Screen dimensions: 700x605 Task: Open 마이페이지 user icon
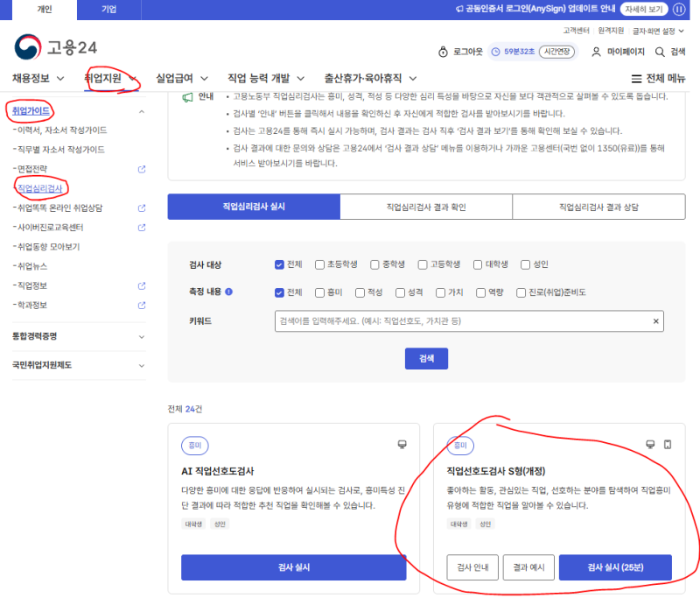click(x=596, y=52)
